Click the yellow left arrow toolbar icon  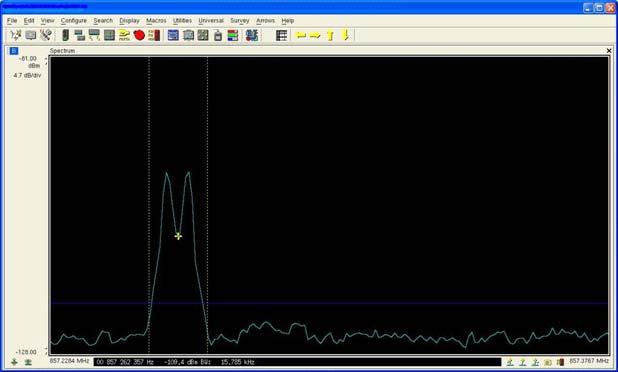(x=301, y=36)
